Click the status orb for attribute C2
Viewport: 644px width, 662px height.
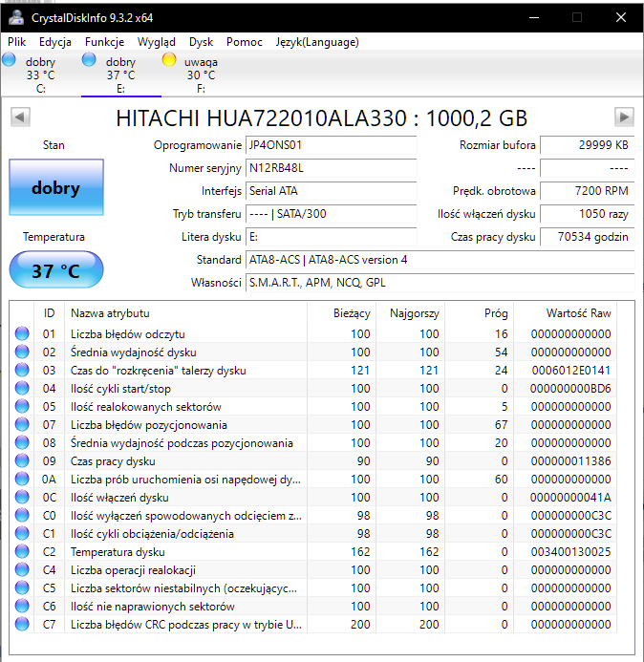click(22, 551)
